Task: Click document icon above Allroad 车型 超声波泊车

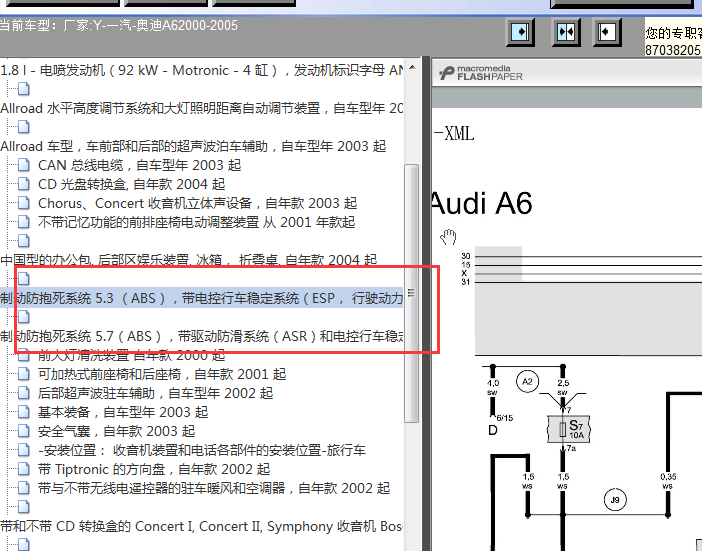Action: 23,127
